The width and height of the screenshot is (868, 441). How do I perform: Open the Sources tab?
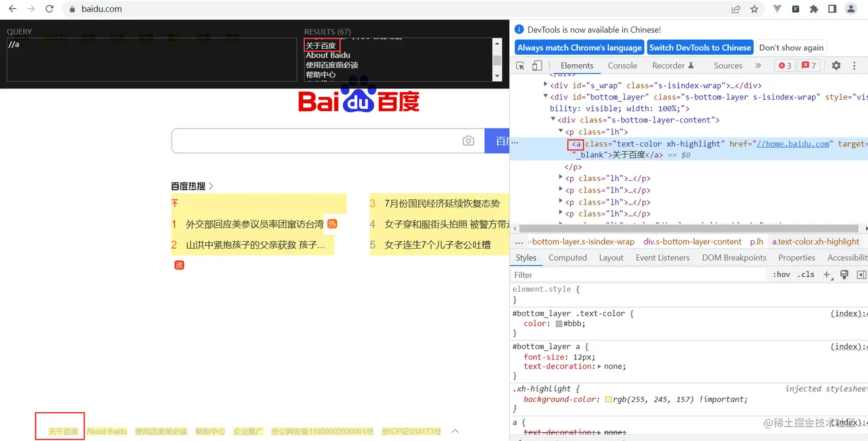[x=728, y=65]
